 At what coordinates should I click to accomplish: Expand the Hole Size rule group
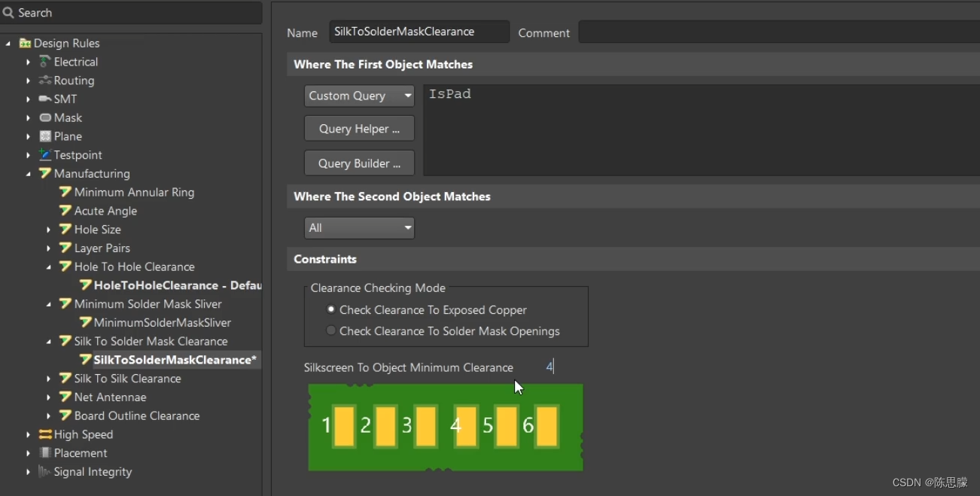(x=49, y=230)
